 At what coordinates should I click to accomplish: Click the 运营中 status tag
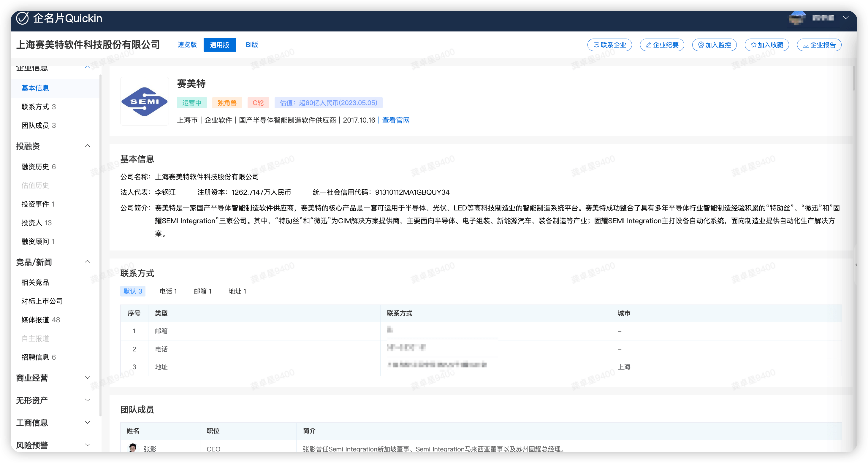pos(192,103)
